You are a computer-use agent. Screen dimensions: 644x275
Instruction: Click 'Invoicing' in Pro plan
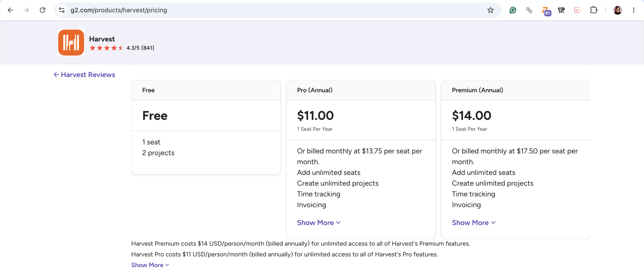[311, 205]
